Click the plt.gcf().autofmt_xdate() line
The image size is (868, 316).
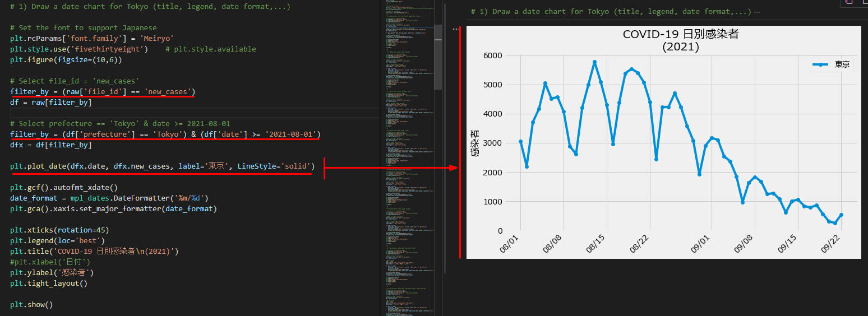tap(64, 188)
